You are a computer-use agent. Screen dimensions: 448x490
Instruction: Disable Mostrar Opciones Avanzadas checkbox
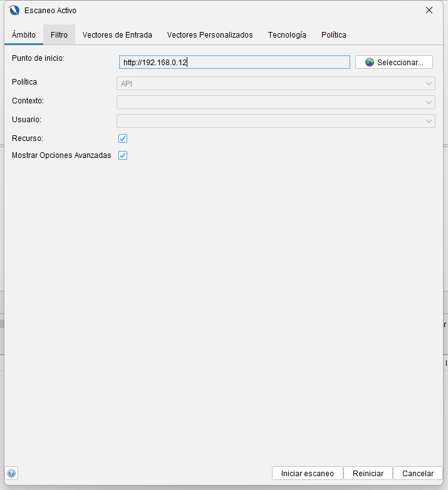click(123, 155)
